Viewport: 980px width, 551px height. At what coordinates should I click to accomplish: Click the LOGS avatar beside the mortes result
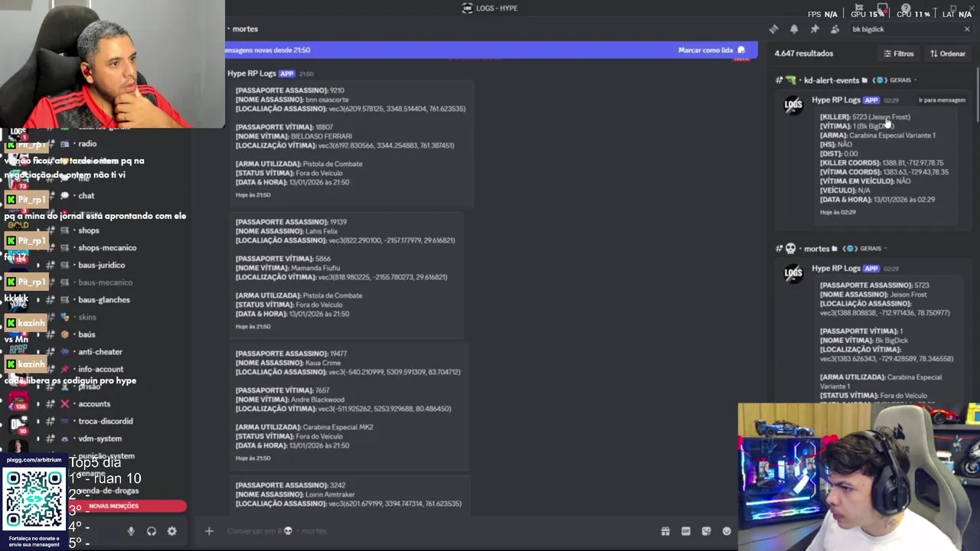(x=793, y=272)
